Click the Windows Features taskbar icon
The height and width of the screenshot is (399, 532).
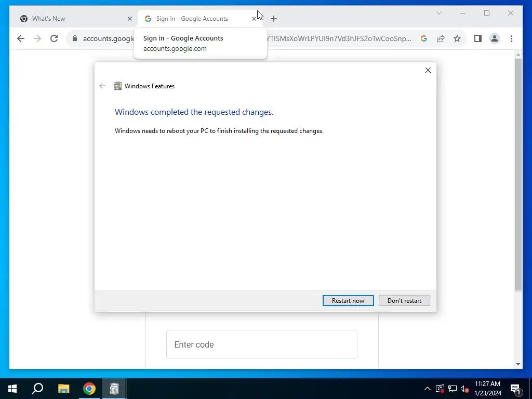coord(114,389)
